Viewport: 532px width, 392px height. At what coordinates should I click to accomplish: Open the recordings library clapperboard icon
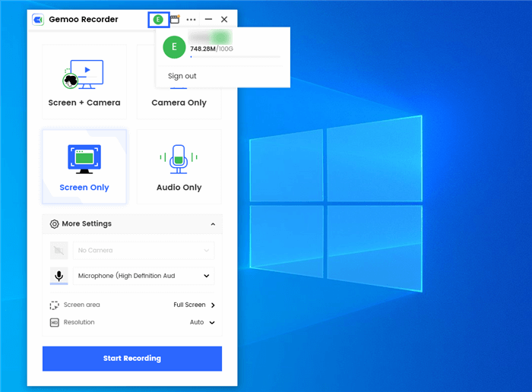point(175,19)
